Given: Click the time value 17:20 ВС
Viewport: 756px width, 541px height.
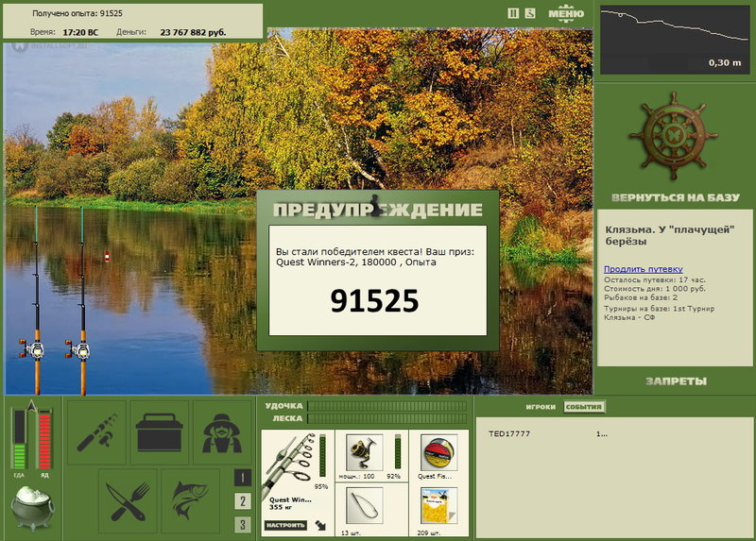Looking at the screenshot, I should click(x=80, y=32).
